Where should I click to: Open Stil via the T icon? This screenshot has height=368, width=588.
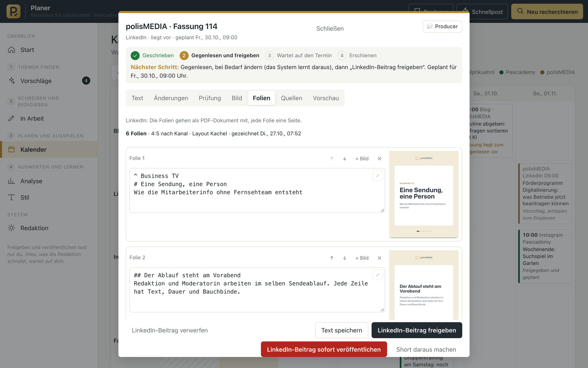pos(11,197)
